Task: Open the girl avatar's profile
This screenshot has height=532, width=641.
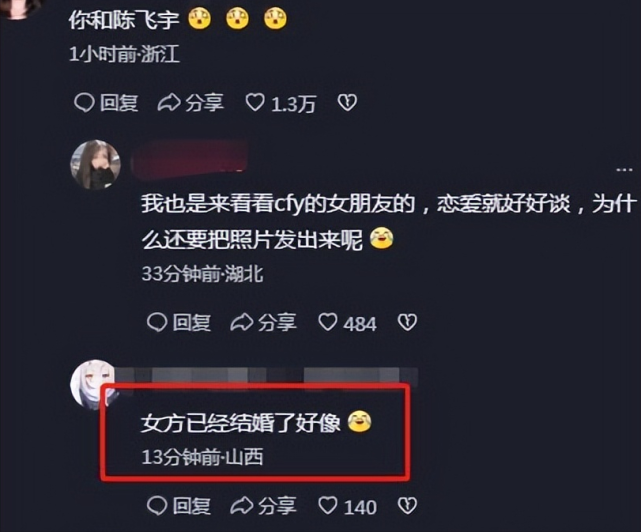Action: [x=96, y=165]
